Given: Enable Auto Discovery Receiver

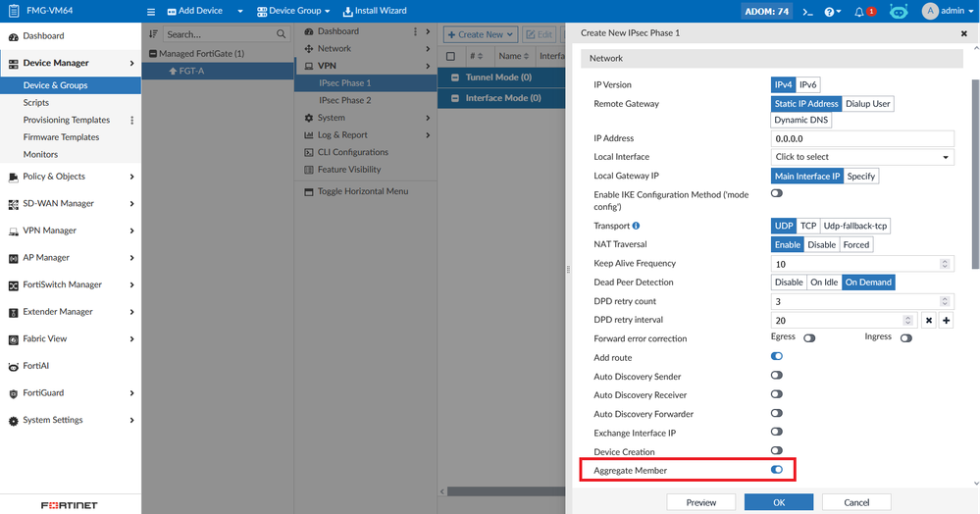Looking at the screenshot, I should [777, 394].
